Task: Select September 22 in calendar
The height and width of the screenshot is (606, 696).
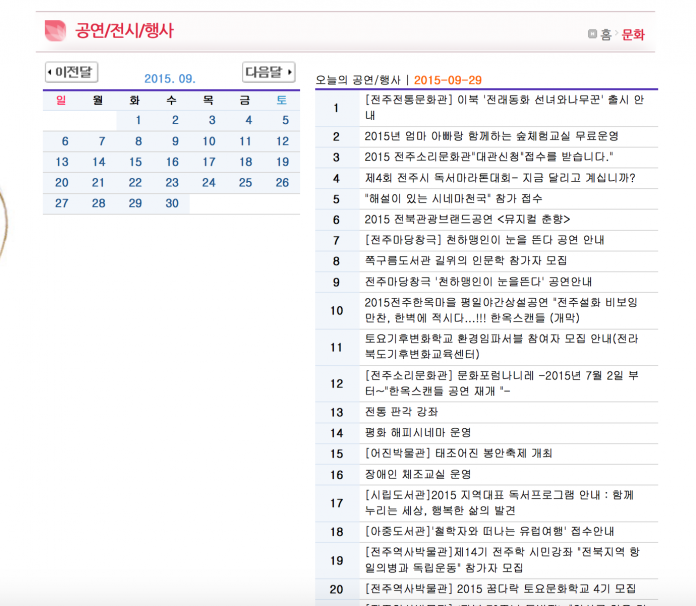Action: [135, 182]
